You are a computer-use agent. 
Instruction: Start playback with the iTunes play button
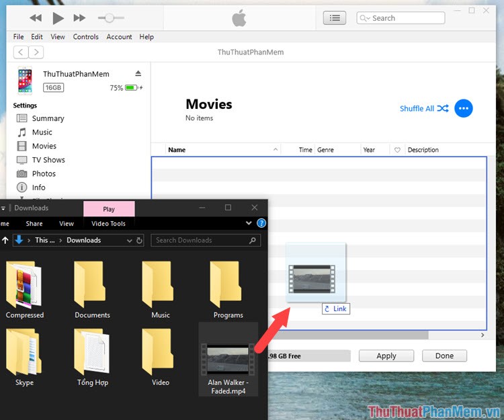pyautogui.click(x=58, y=18)
